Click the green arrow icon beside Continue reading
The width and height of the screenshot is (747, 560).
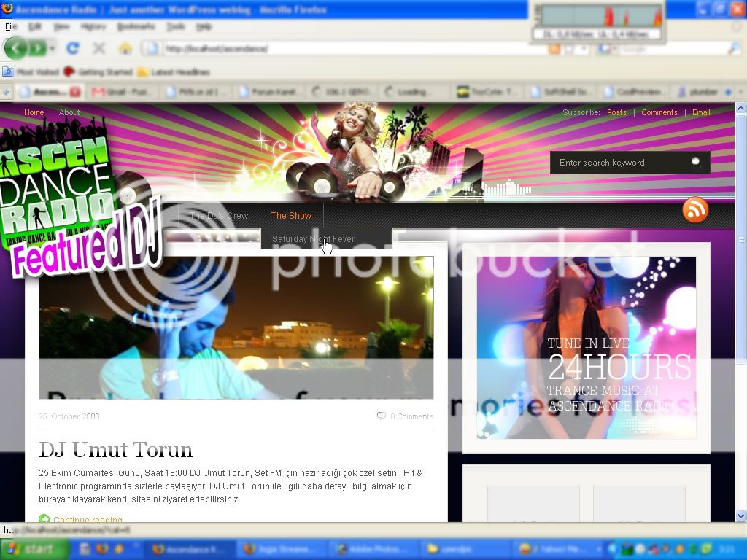click(44, 518)
